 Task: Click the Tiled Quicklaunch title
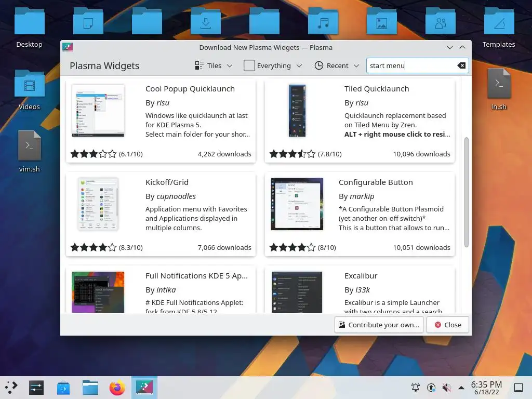[377, 89]
